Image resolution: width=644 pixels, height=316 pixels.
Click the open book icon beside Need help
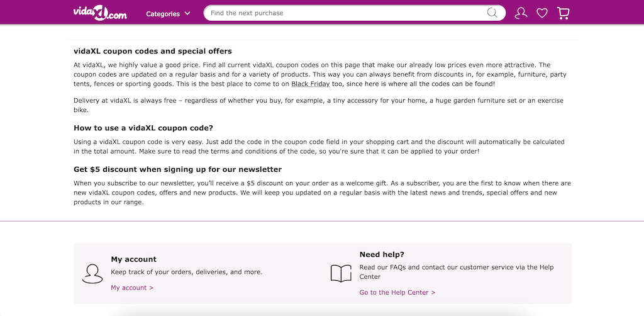click(x=341, y=273)
